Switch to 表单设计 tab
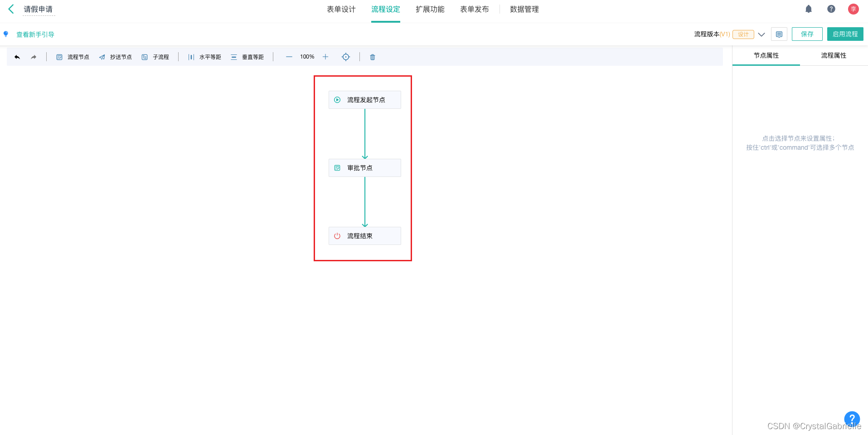The image size is (868, 435). point(341,9)
